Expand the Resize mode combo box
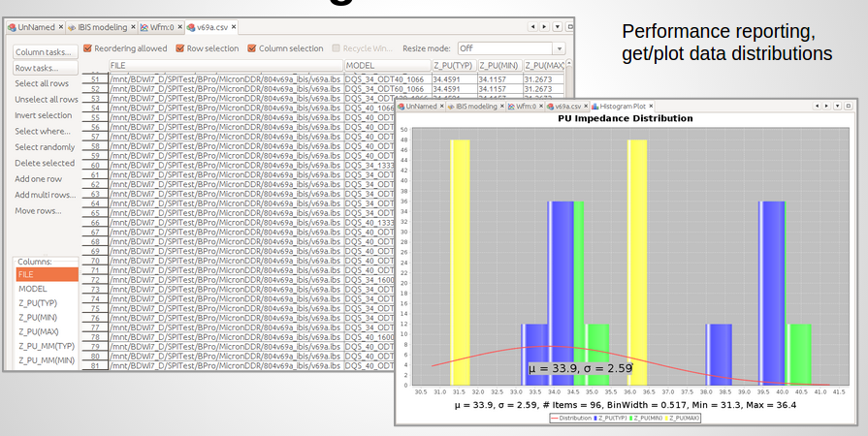The width and height of the screenshot is (868, 436). (x=559, y=48)
